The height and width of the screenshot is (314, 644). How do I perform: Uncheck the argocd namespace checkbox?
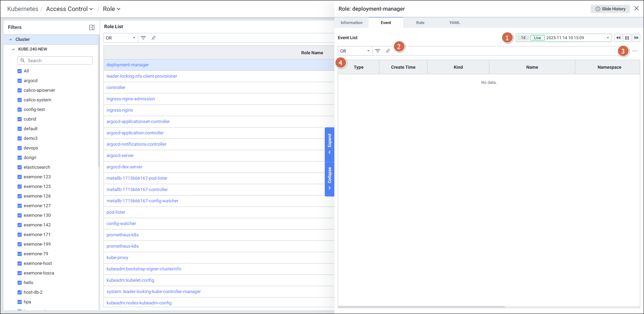tap(20, 81)
